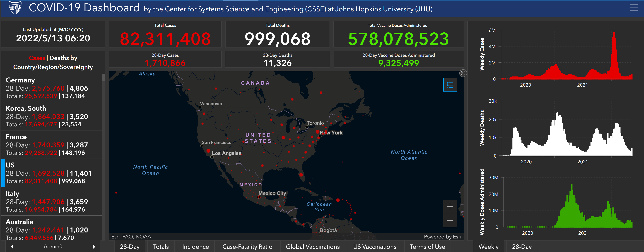Go to next admin level arrow
The height and width of the screenshot is (252, 644).
pos(94,247)
